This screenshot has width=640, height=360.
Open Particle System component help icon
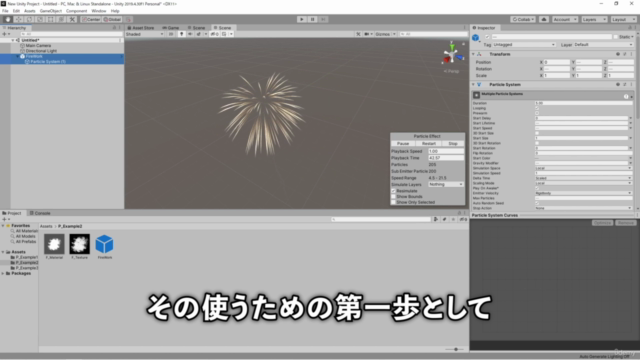(x=618, y=84)
